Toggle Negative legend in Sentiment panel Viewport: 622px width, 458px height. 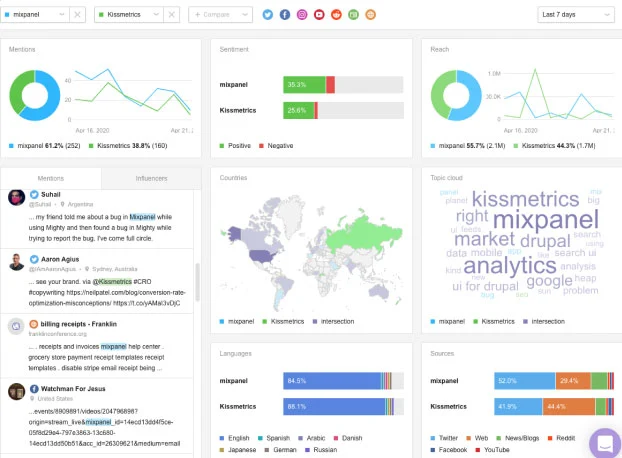[276, 146]
